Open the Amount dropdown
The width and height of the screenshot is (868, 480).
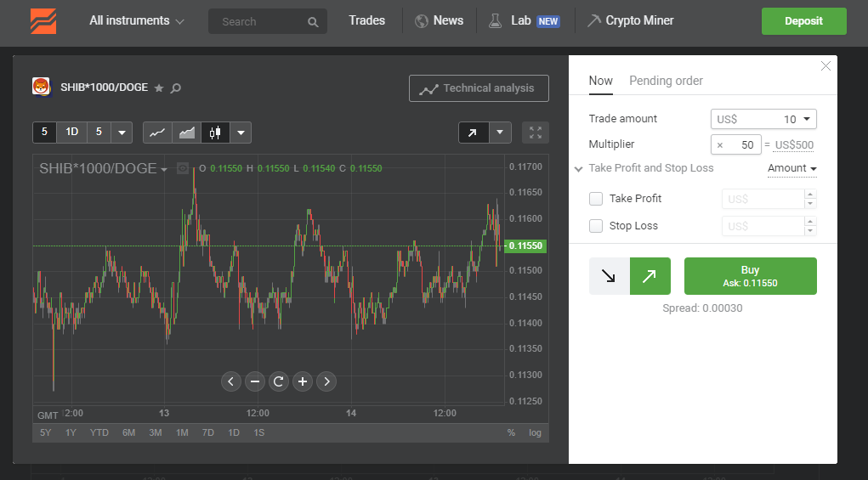tap(792, 168)
